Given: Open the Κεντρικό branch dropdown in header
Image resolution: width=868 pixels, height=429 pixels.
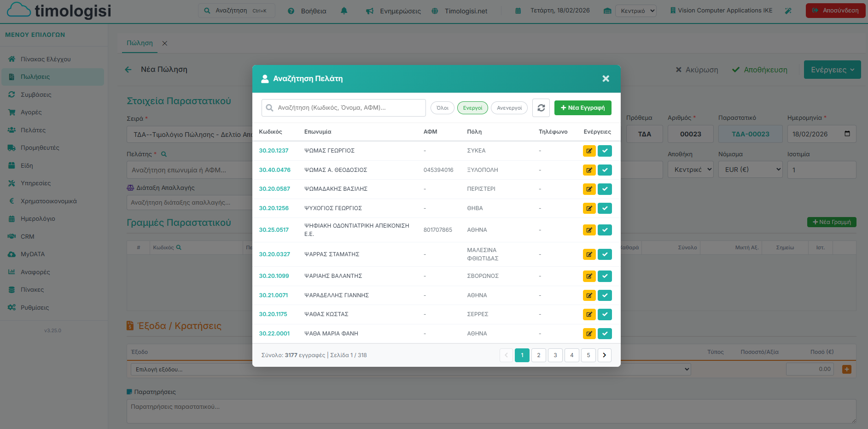Looking at the screenshot, I should (x=636, y=11).
